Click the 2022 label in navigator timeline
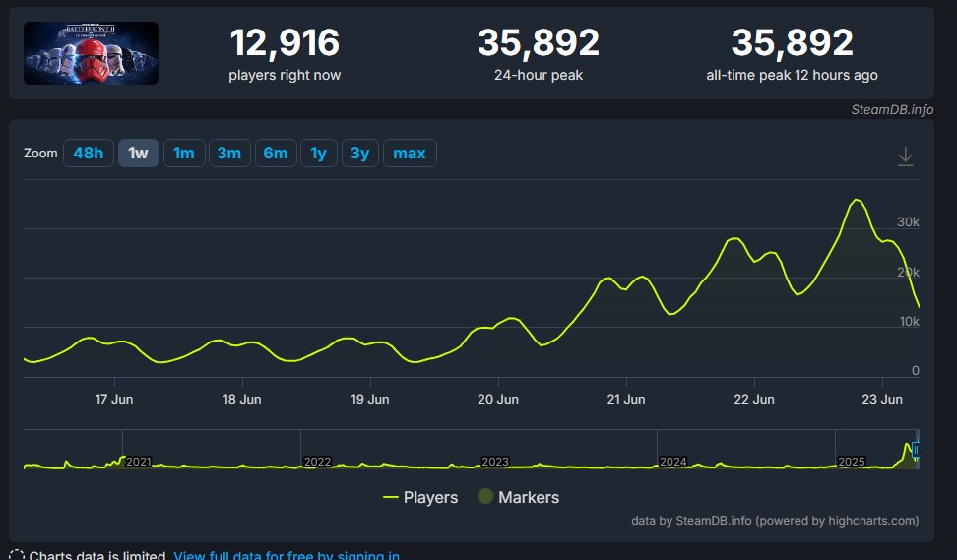Screen dimensions: 957x560 [317, 462]
